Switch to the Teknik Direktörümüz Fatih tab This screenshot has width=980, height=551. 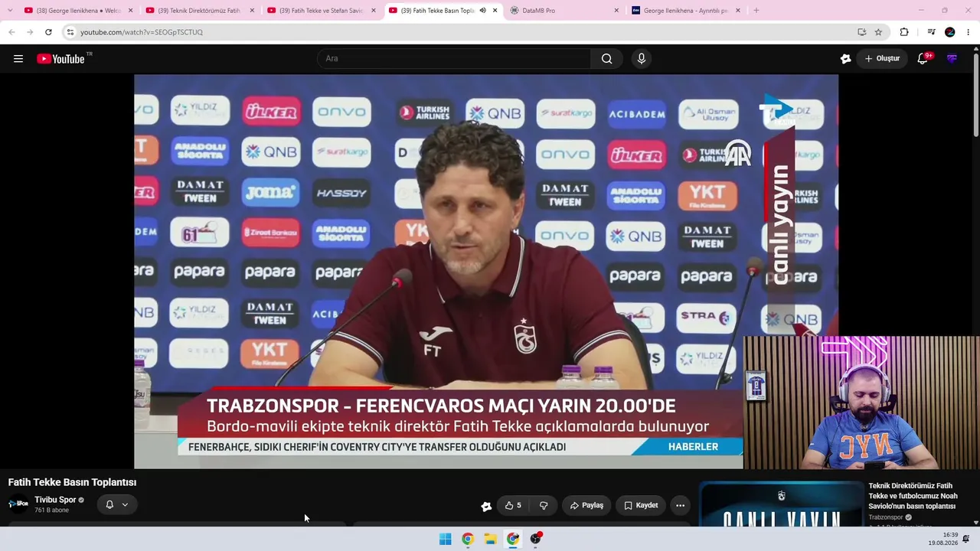pyautogui.click(x=200, y=11)
